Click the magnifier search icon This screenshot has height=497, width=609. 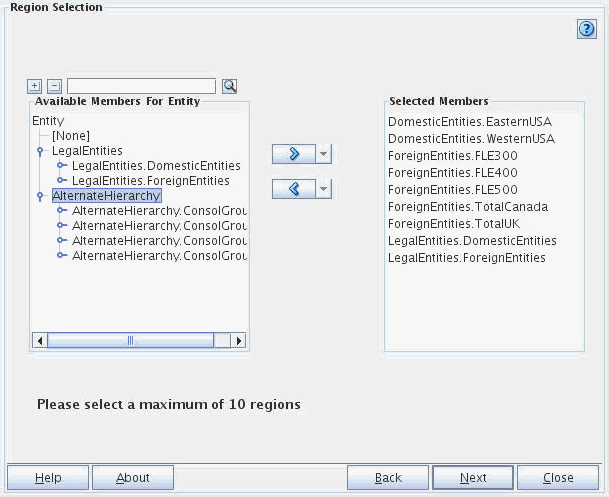pyautogui.click(x=230, y=86)
